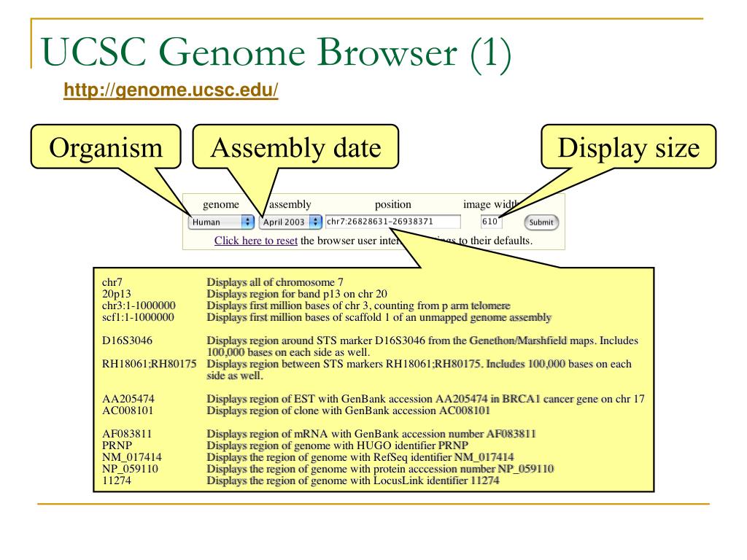The image size is (747, 560).
Task: Click description mentioning 'protein acccession number NP_059110'
Action: (x=380, y=469)
